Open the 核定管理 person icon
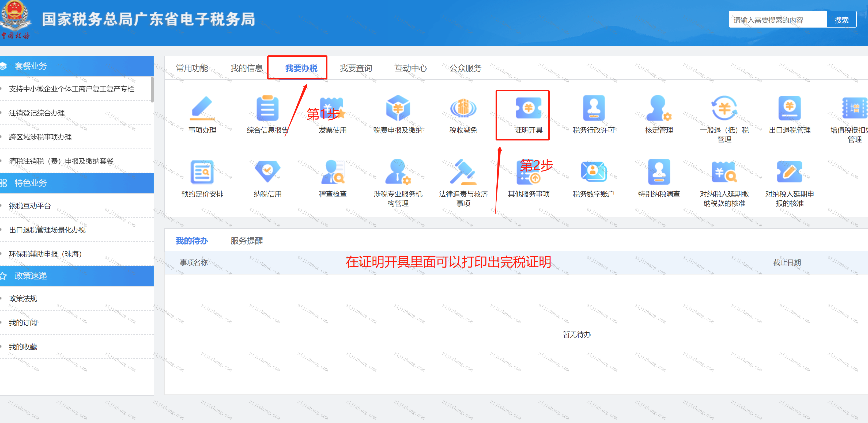Screen dimensions: 868x423 click(659, 108)
